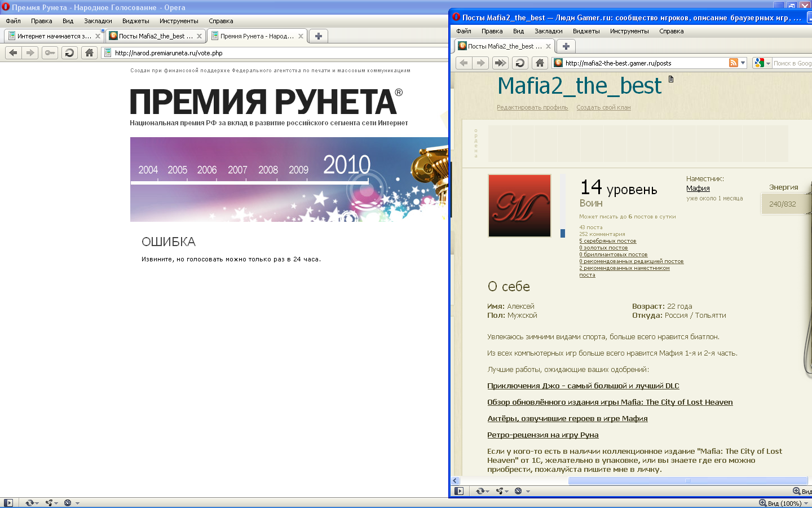Select year 2009 on Премия Рунета banner
Image resolution: width=812 pixels, height=508 pixels.
pos(298,170)
